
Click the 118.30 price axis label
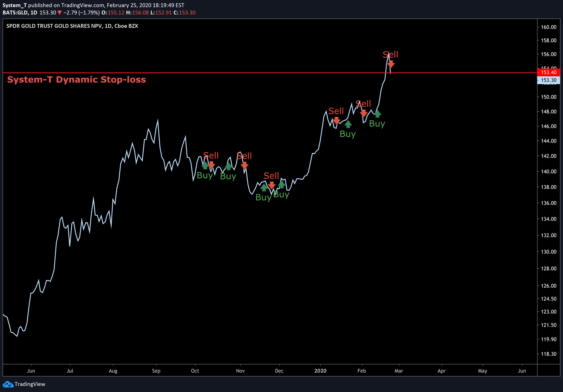coord(549,354)
